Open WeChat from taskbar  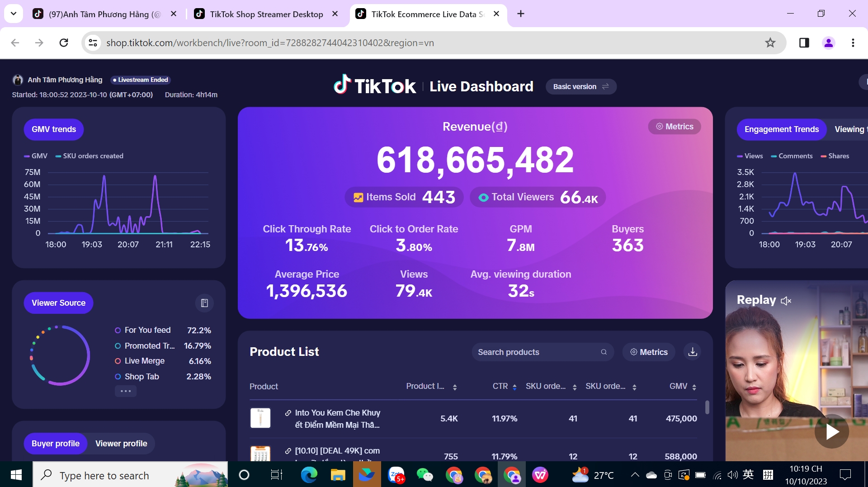(x=425, y=475)
